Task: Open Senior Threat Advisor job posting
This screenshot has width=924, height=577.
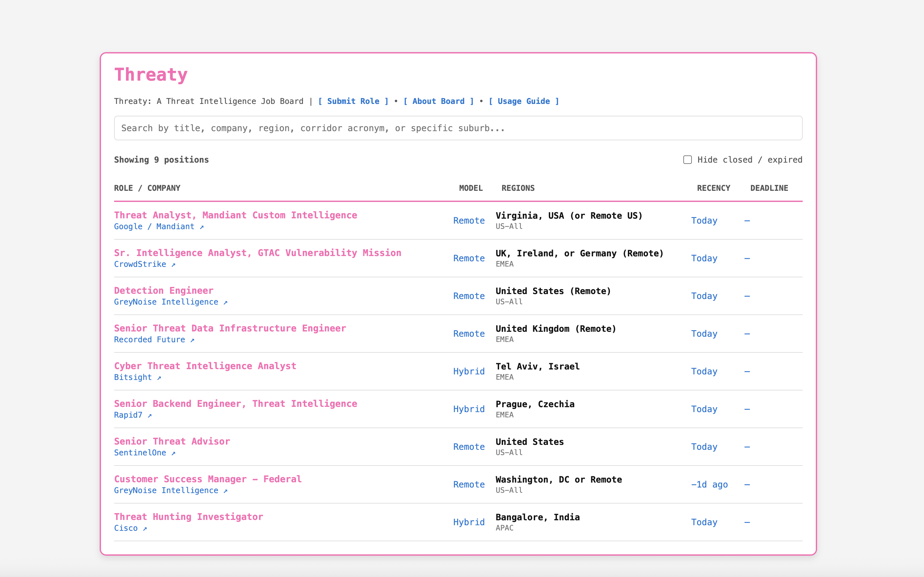Action: coord(172,442)
